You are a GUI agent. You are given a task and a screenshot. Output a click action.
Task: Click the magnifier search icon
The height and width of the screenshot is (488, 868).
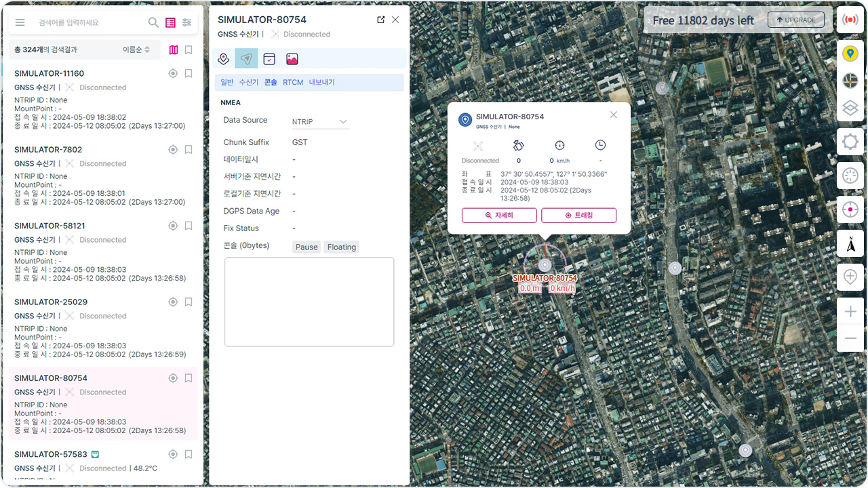154,22
